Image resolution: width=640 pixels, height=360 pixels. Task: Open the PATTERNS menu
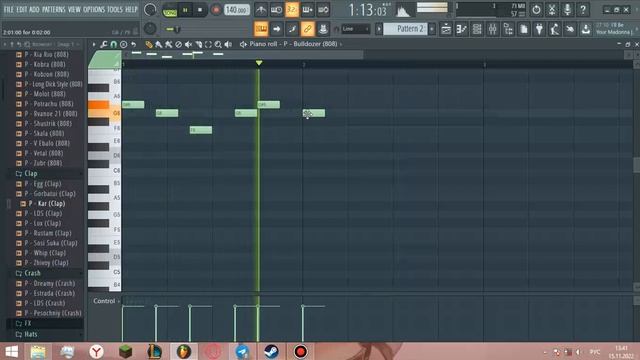click(x=54, y=9)
